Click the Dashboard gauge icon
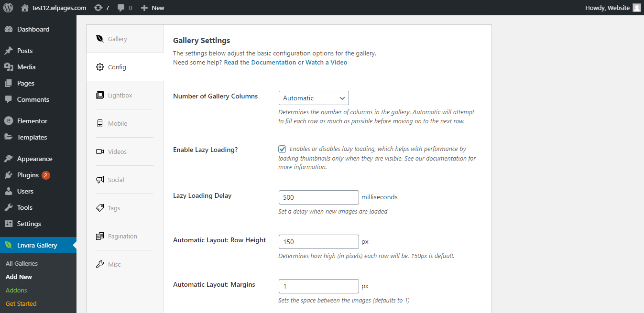The height and width of the screenshot is (313, 644). click(x=9, y=29)
